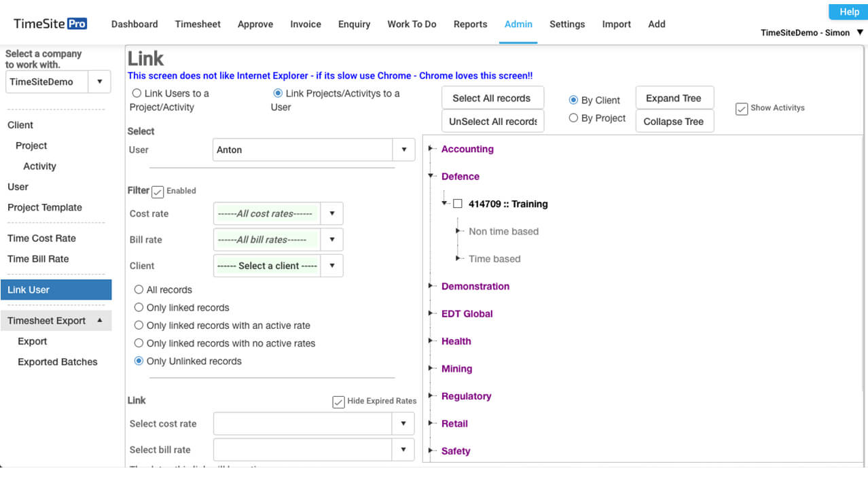Collapse the Defence client tree node

431,176
